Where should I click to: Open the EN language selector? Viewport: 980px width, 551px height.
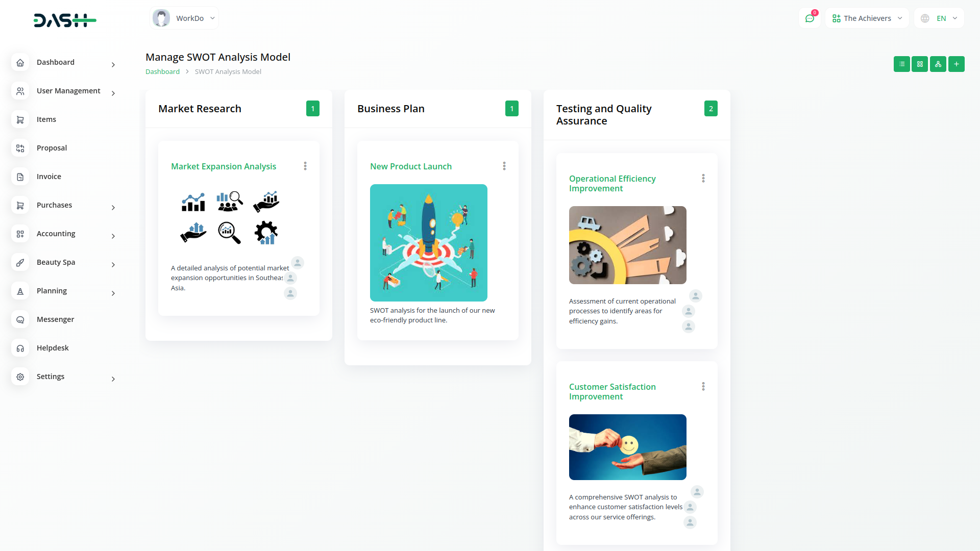coord(939,18)
